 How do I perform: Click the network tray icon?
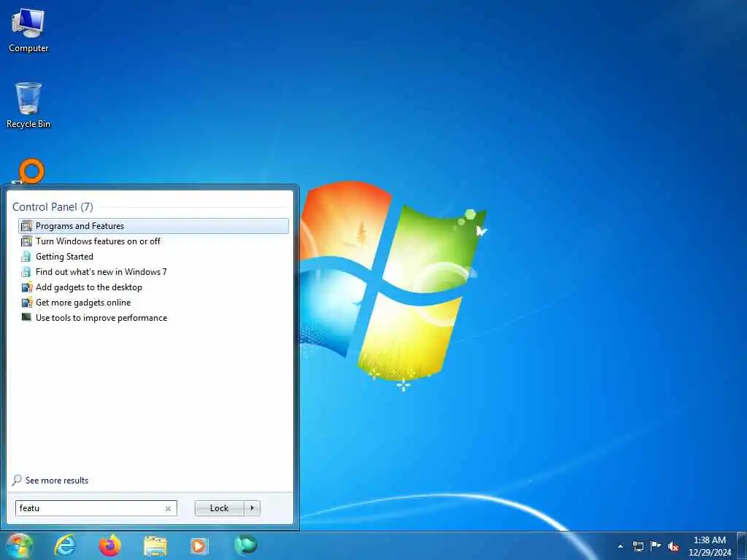tap(638, 546)
